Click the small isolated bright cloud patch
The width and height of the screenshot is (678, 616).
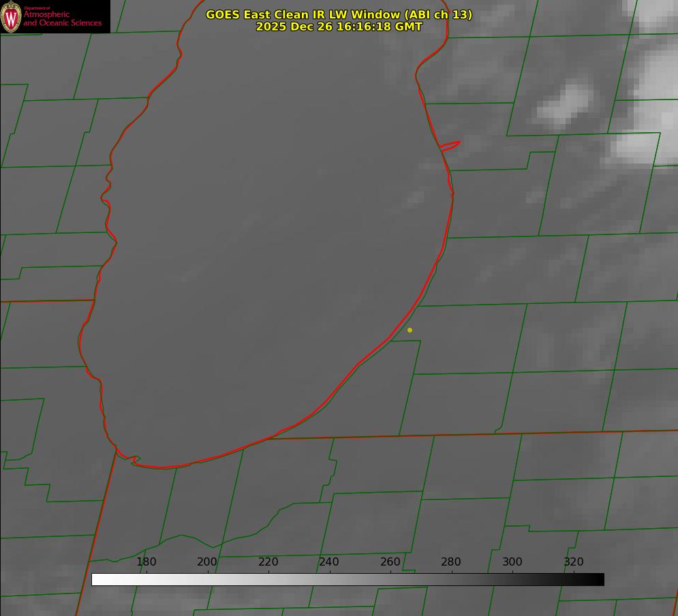[566, 104]
